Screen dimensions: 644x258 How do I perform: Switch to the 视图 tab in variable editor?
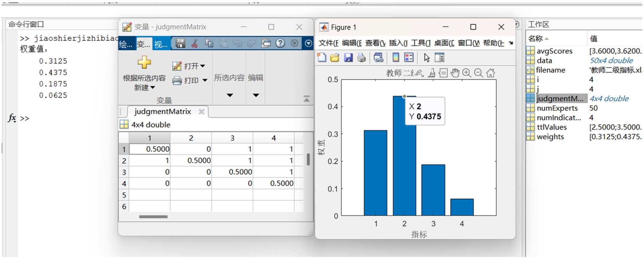tap(161, 44)
